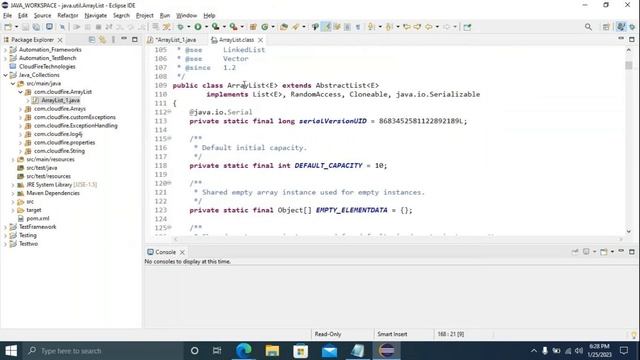Toggle code folding at line 115
This screenshot has width=640, height=360.
(169, 138)
